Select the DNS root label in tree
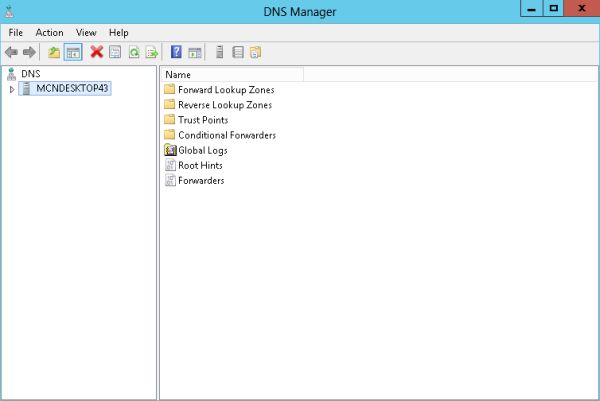The width and height of the screenshot is (600, 401). tap(31, 74)
